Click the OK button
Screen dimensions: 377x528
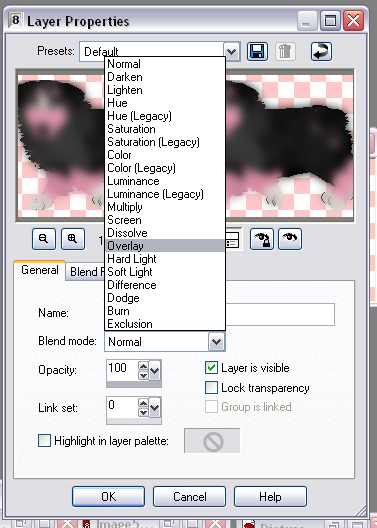[108, 496]
